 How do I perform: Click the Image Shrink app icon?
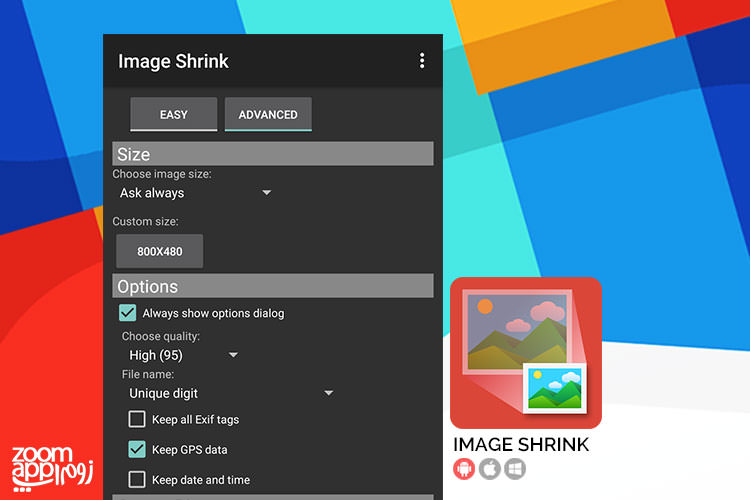tap(526, 353)
